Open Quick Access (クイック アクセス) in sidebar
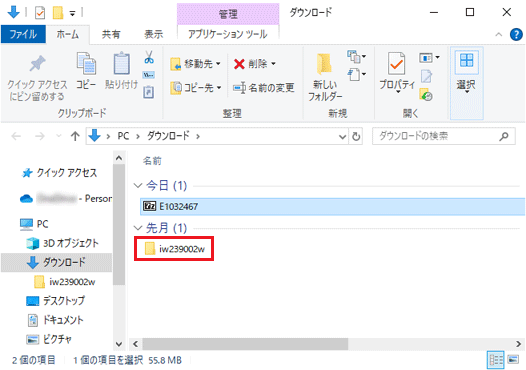 pos(59,173)
